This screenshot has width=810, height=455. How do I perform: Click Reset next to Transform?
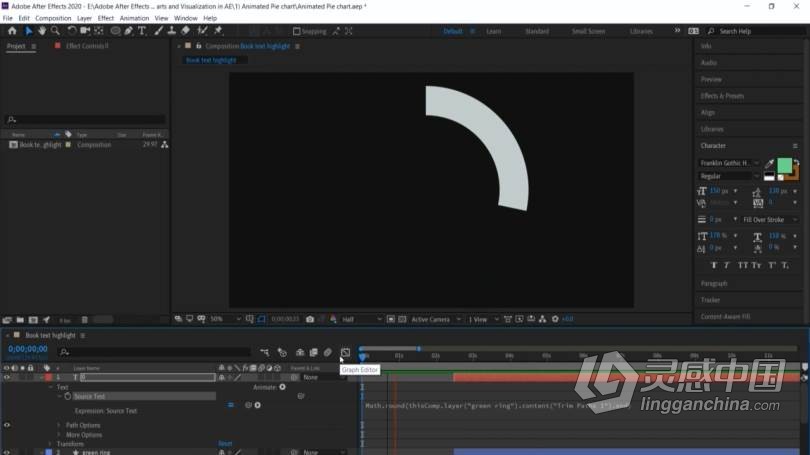225,444
